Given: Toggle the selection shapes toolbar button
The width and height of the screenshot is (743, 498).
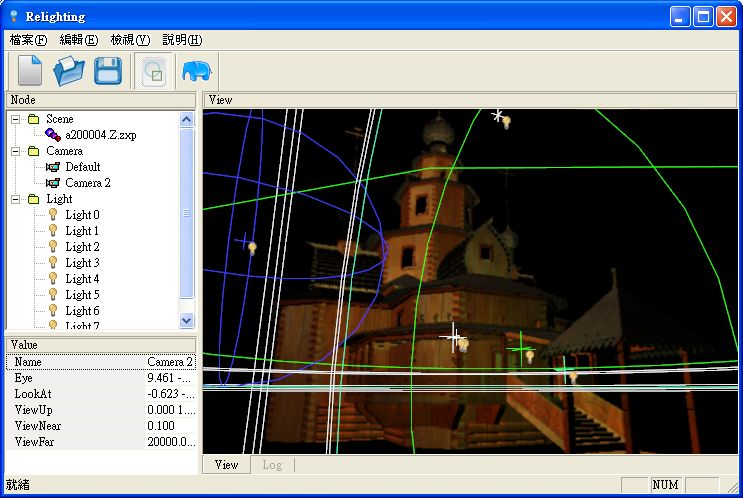Looking at the screenshot, I should pos(153,72).
